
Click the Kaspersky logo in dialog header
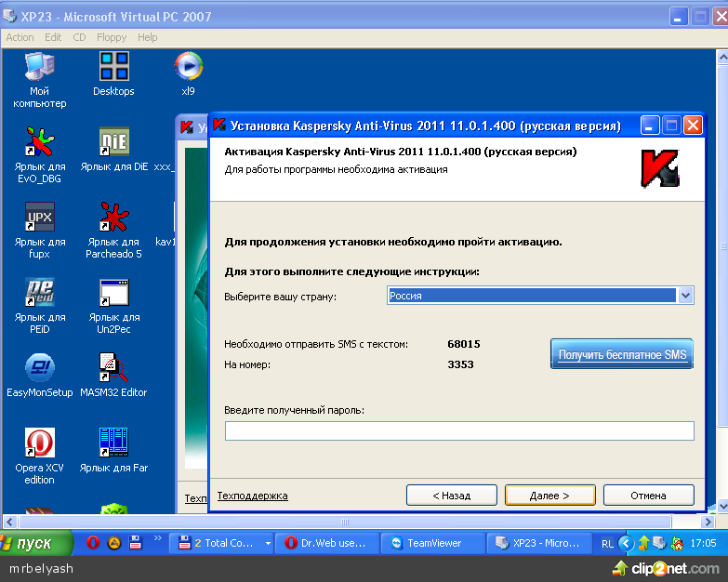click(660, 168)
